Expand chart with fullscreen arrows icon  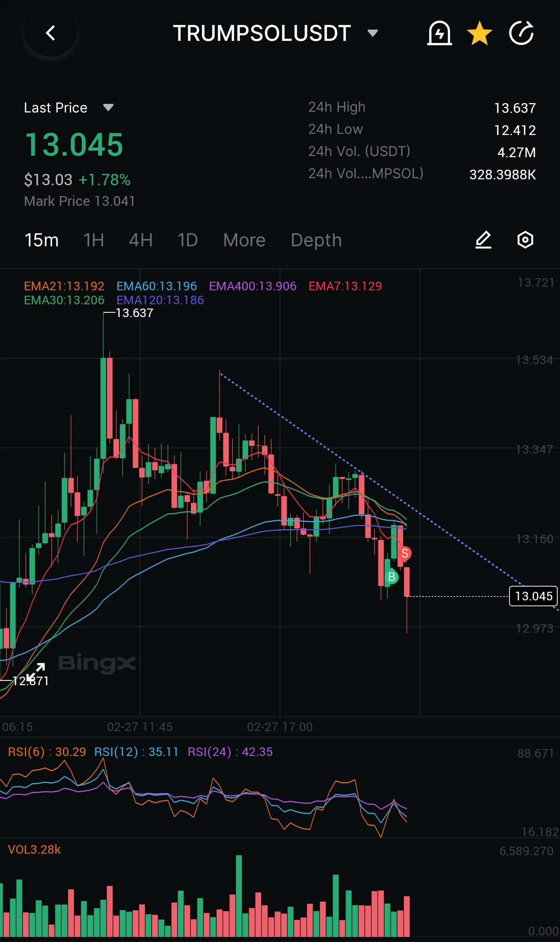[36, 672]
